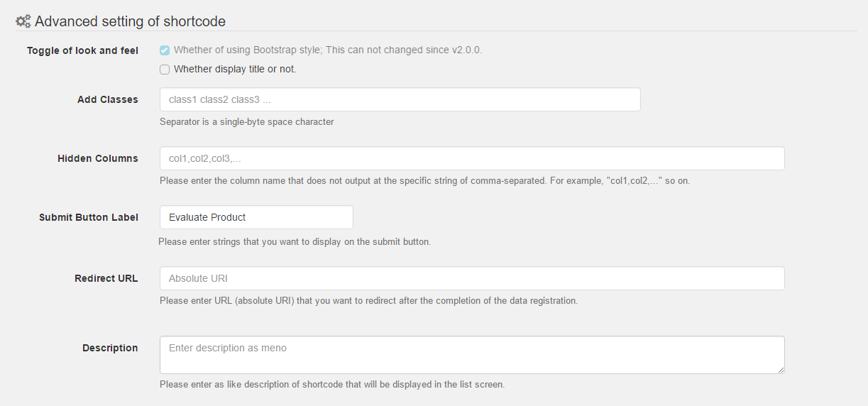Image resolution: width=868 pixels, height=406 pixels.
Task: Click the 'Add Classes' field label
Action: coord(108,99)
